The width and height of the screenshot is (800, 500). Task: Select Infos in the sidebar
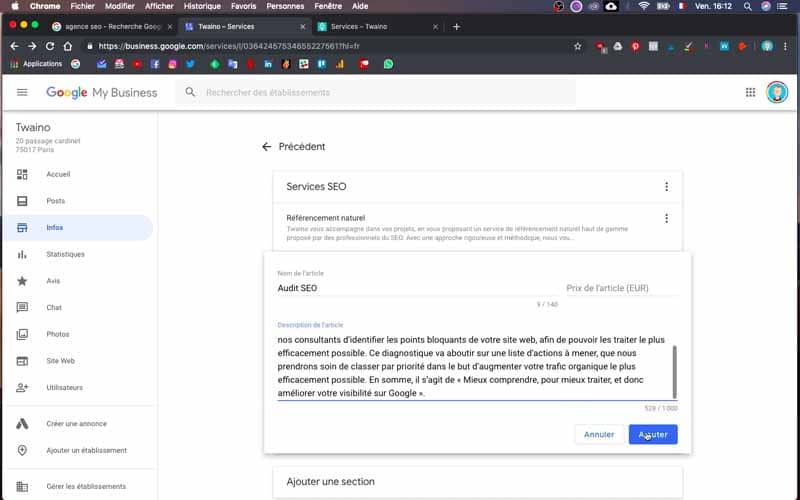[78, 228]
